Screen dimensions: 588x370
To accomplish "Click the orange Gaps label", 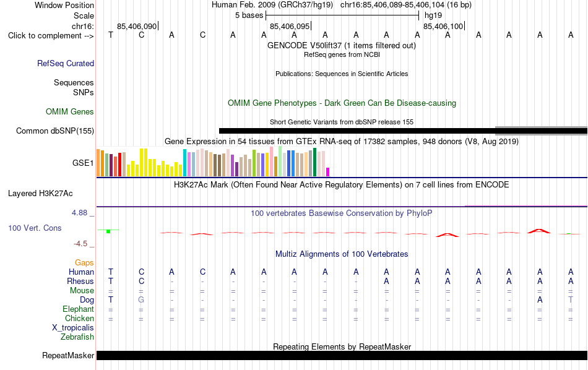I will [84, 263].
